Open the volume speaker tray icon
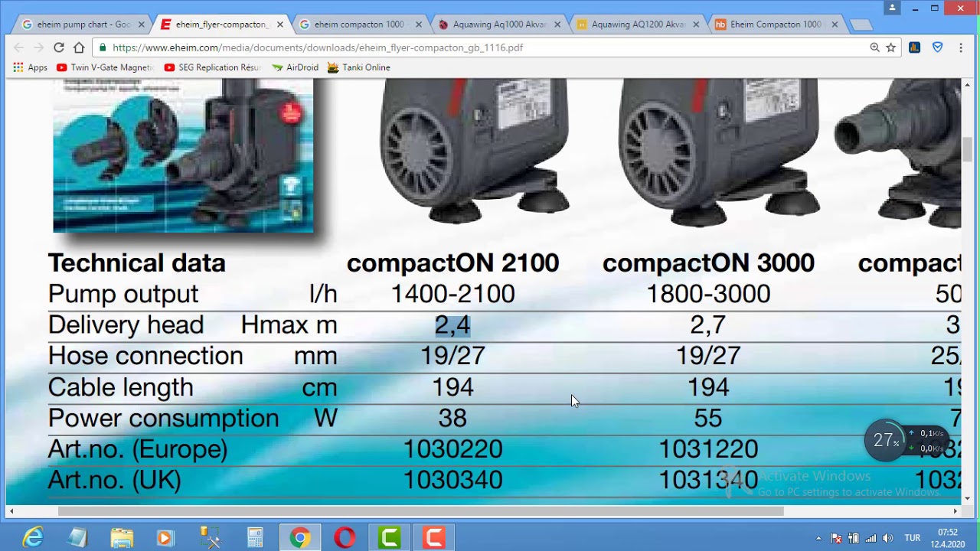Viewport: 980px width, 551px height. click(x=888, y=538)
